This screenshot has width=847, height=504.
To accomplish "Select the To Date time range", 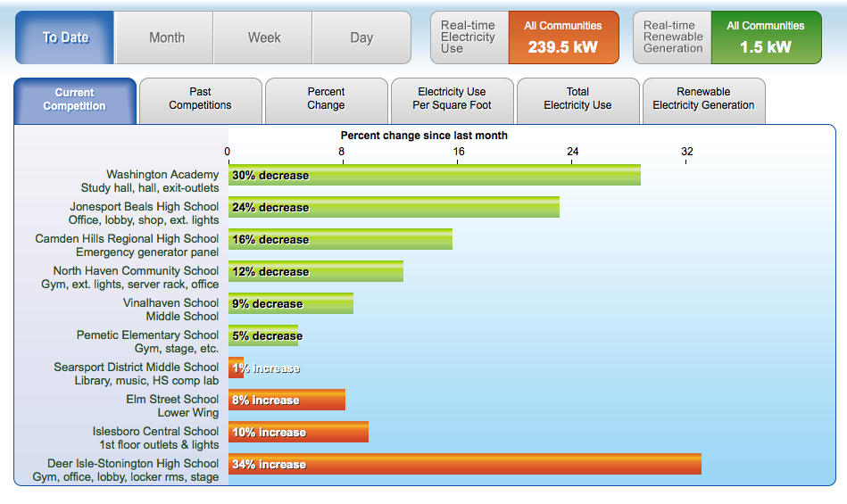I will point(65,37).
